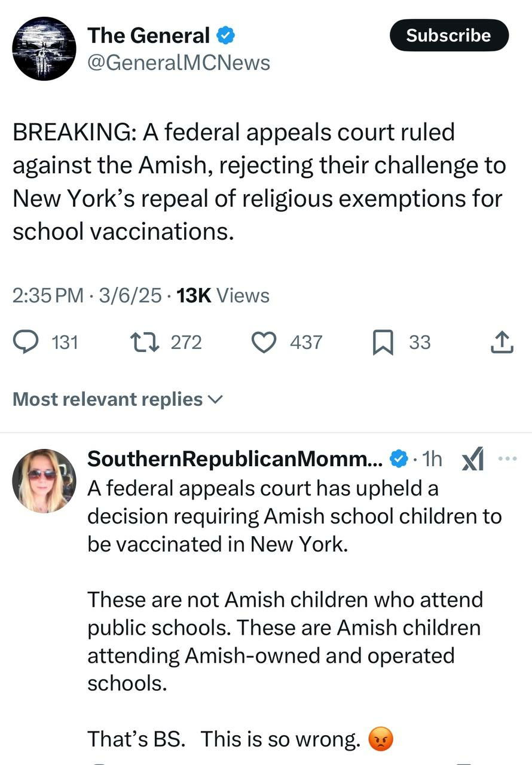Click The General's blue verified badge
Screen dimensions: 532x765
[225, 36]
